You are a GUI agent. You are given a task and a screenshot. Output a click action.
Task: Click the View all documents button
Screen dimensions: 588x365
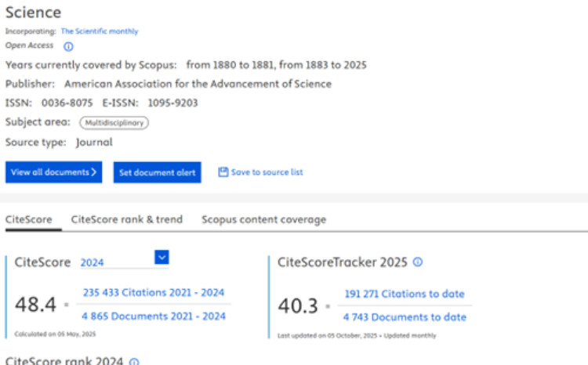[54, 172]
